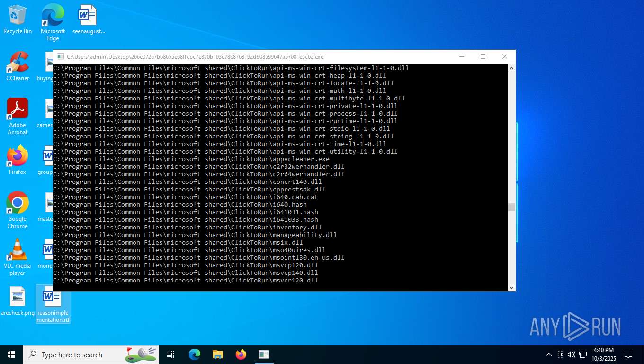Open the network tray icon
Screen dimensions: 644x364
583,355
